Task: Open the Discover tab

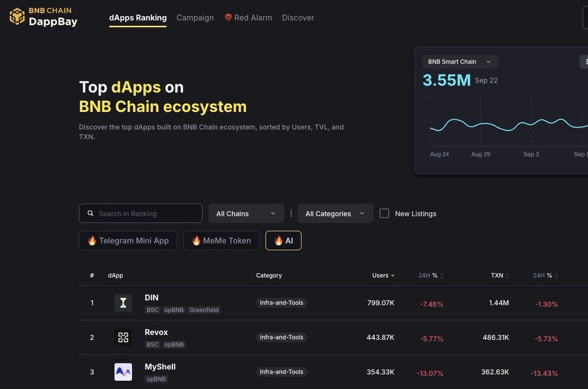Action: point(298,18)
